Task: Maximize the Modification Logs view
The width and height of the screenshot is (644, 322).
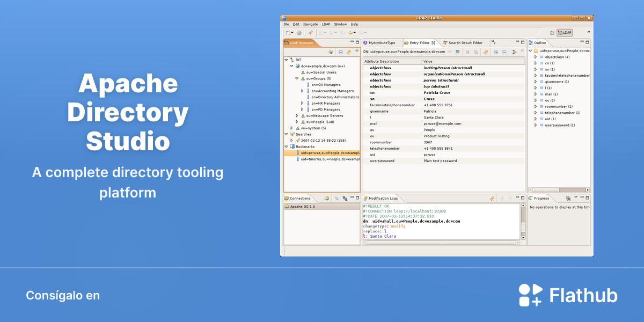Action: click(523, 197)
